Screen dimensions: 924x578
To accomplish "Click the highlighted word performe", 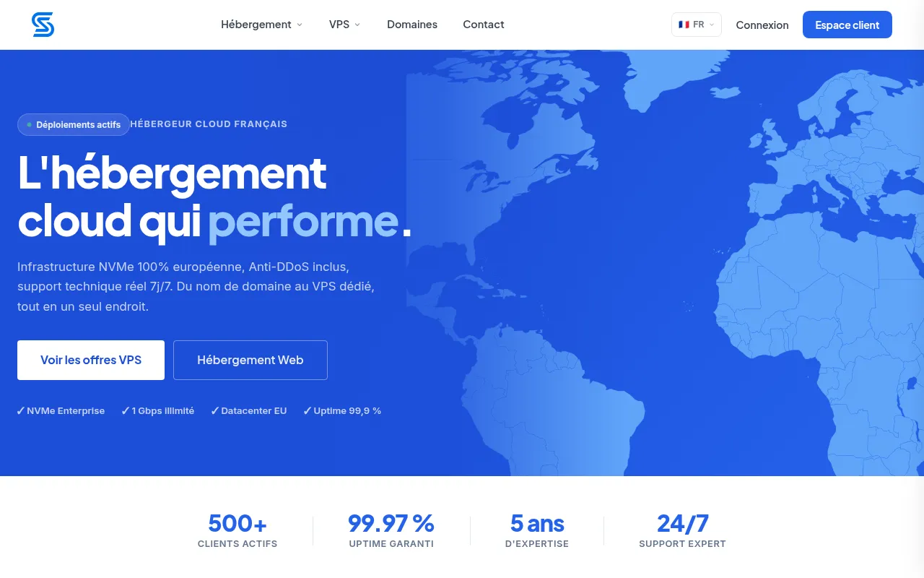I will point(303,221).
